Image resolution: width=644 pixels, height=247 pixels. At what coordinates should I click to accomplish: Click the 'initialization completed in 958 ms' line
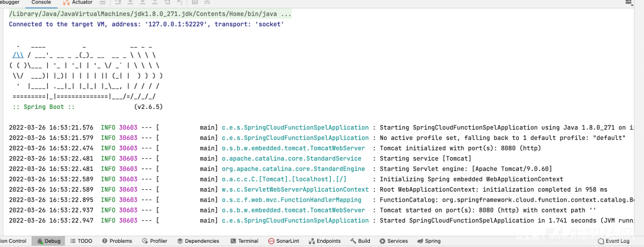[493, 189]
